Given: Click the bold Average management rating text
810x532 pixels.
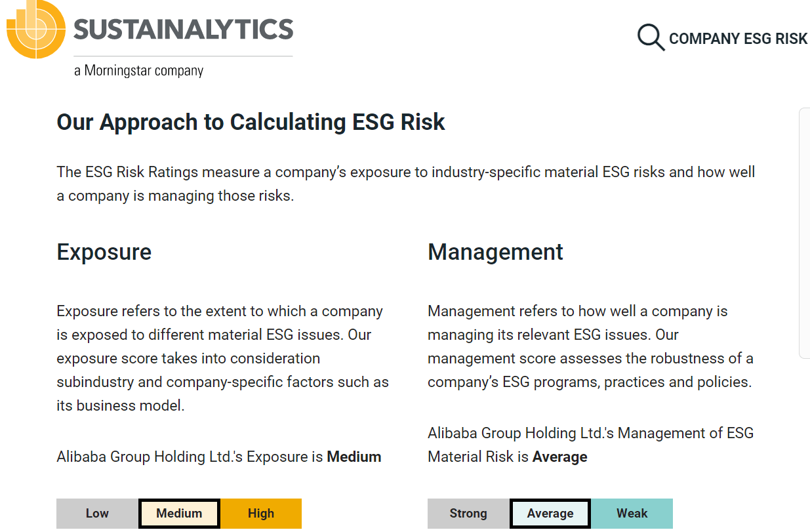Looking at the screenshot, I should 560,457.
